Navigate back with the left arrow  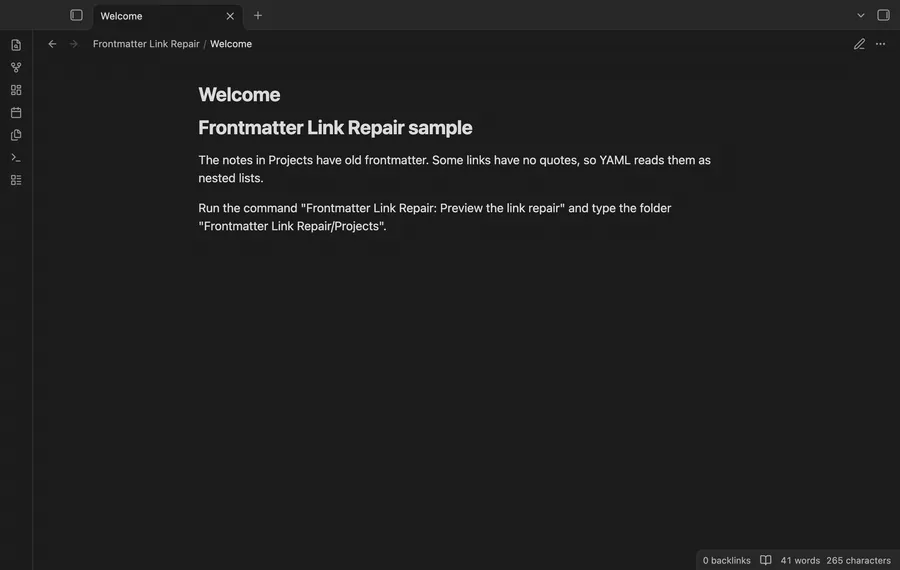click(x=52, y=44)
